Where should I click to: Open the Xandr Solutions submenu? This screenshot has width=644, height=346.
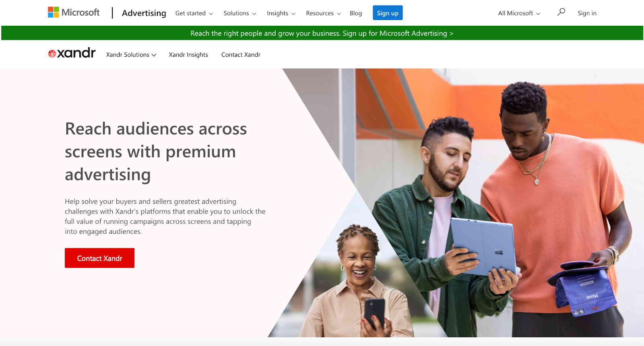[x=131, y=55]
